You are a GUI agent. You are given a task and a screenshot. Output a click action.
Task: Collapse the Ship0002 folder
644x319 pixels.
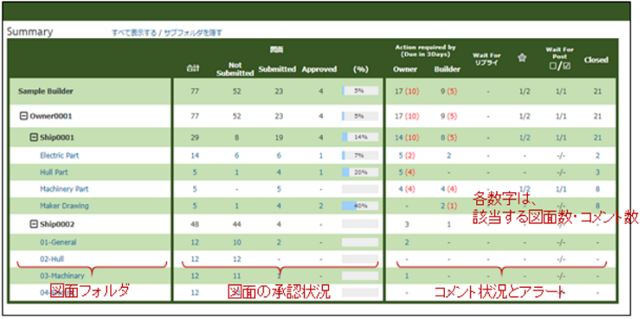tap(35, 224)
